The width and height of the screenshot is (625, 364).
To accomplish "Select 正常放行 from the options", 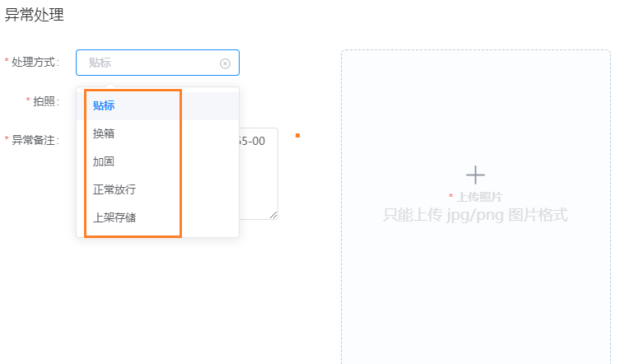I will (x=158, y=189).
